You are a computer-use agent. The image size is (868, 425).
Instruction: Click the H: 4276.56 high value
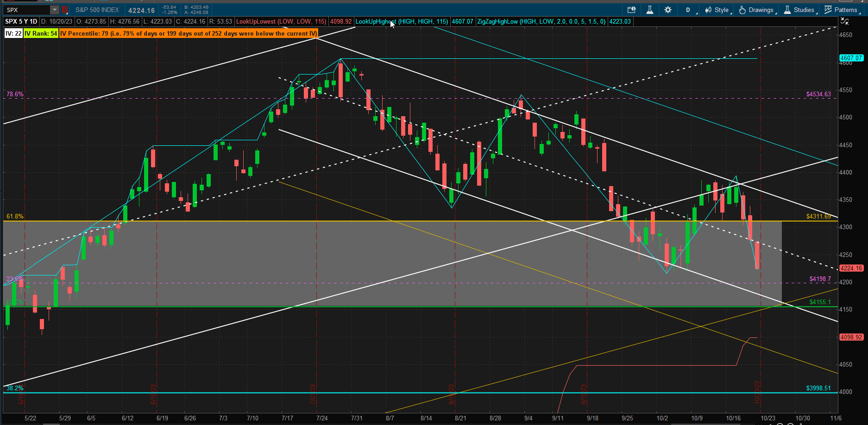tap(125, 21)
